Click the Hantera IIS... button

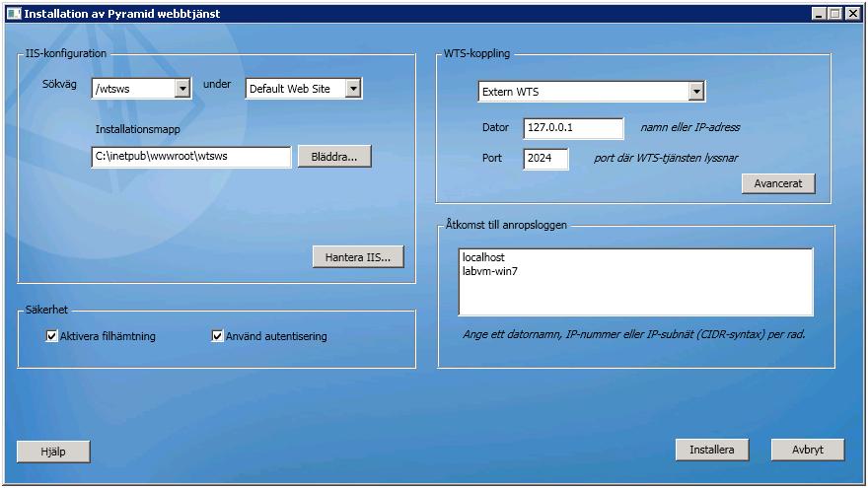coord(358,257)
